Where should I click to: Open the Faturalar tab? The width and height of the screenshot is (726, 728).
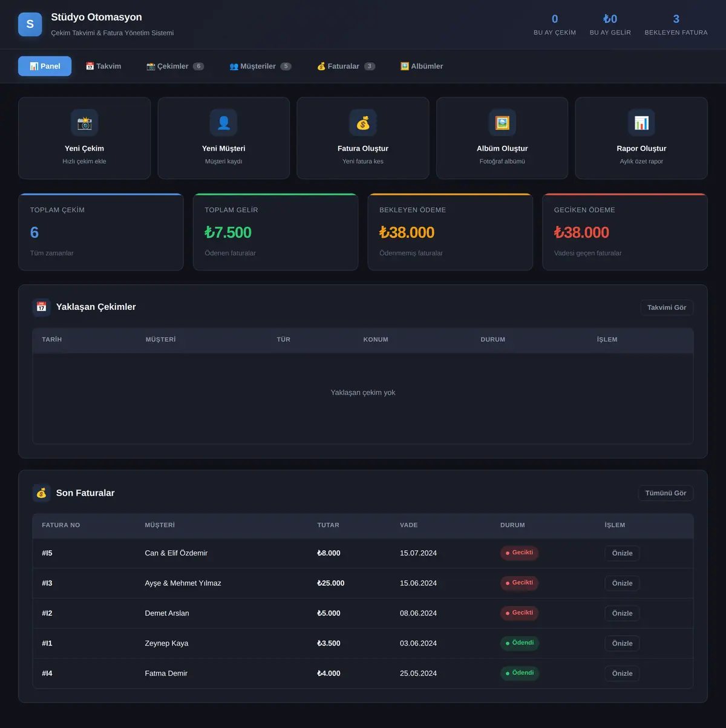coord(346,66)
